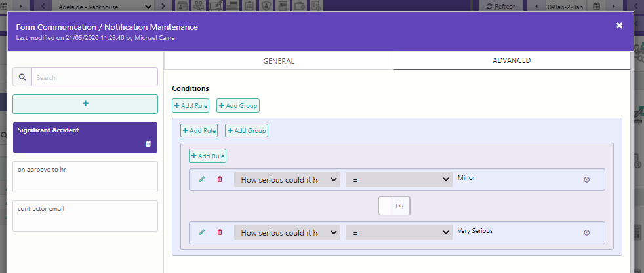Click the circle icon on the Very Serious rule
644x273 pixels.
[587, 232]
